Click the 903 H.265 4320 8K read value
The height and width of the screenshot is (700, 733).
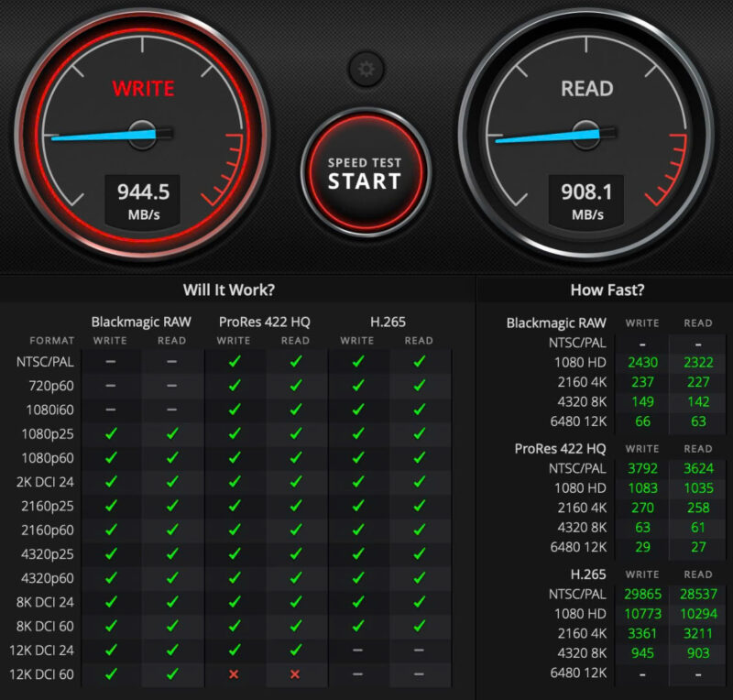click(698, 652)
